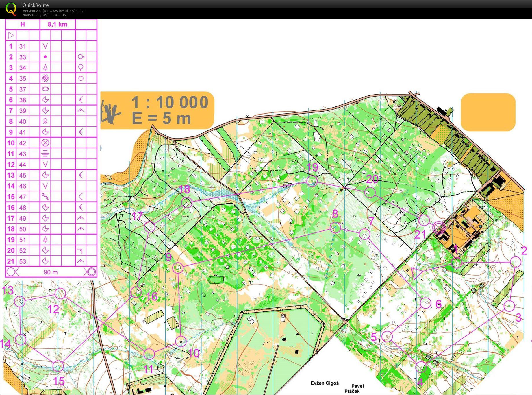532x395 pixels.
Task: Click the '8,1 km' course length cell
Action: tap(58, 25)
